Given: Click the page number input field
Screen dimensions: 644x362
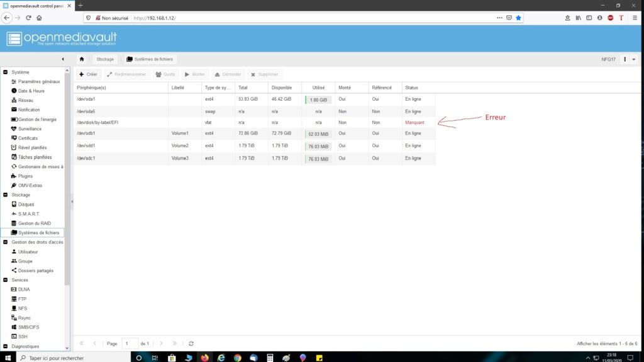Looking at the screenshot, I should 130,344.
